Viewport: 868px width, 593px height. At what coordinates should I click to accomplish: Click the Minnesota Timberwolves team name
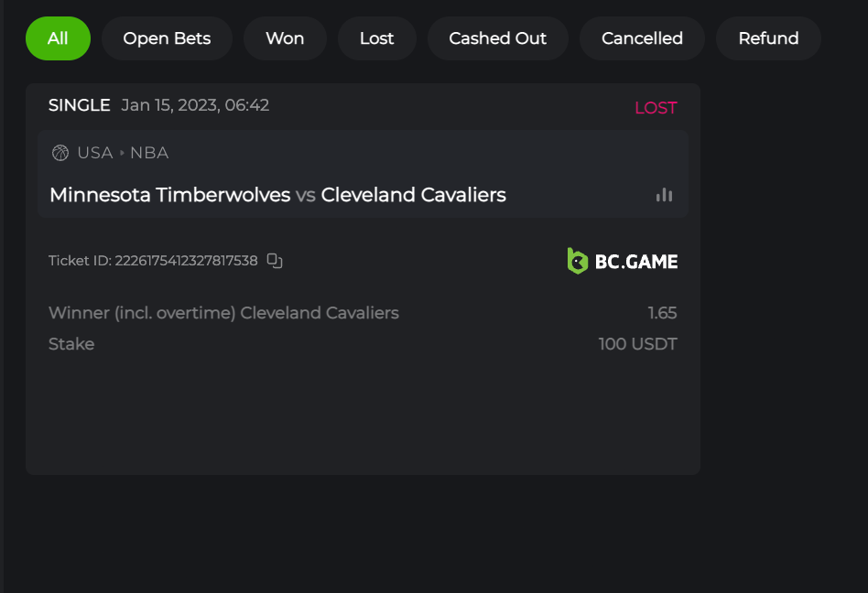pyautogui.click(x=169, y=195)
